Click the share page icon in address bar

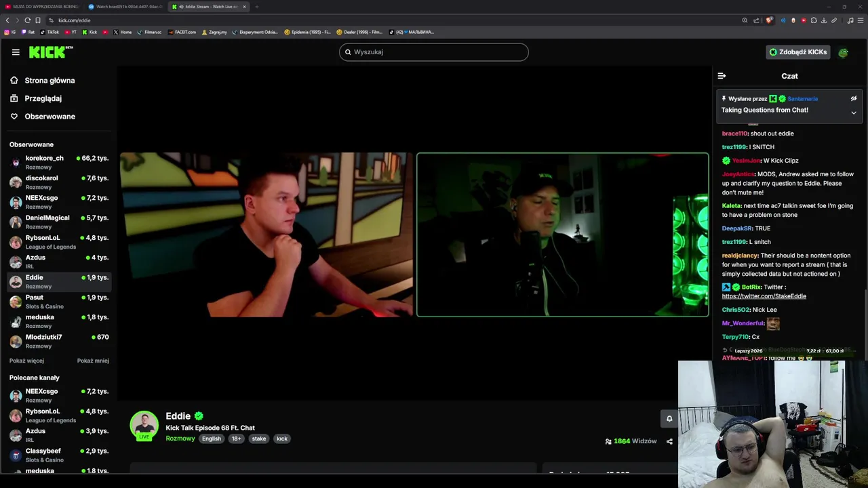point(756,20)
